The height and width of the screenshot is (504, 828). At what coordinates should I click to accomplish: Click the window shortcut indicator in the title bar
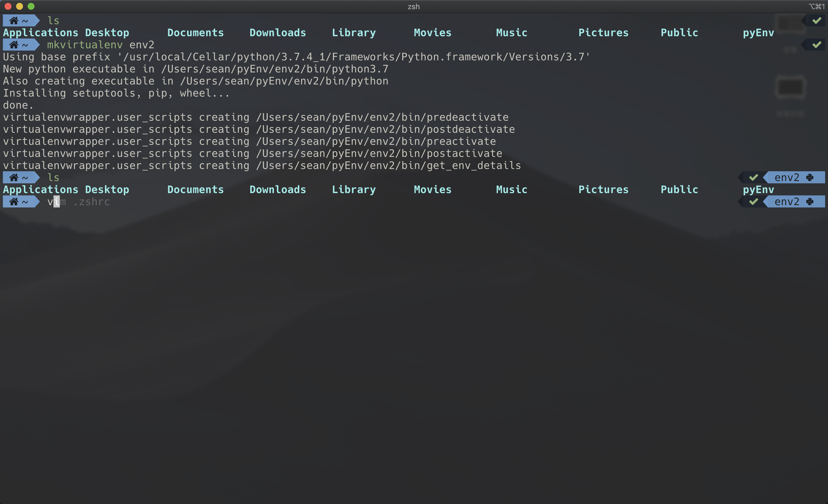coord(816,6)
